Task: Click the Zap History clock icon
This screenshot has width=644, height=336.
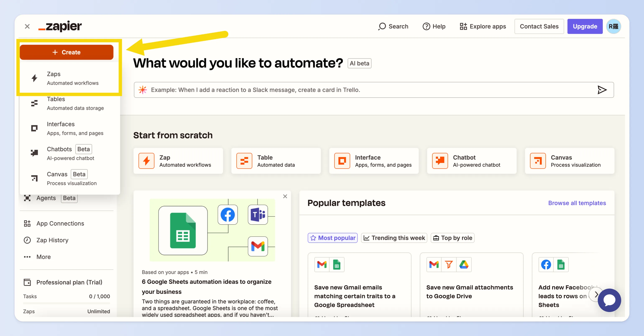Action: 27,240
